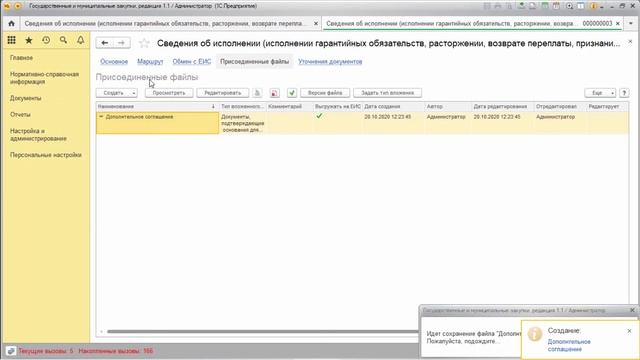Open the Нормативно-справочная информация section
640x360 pixels.
coord(44,78)
